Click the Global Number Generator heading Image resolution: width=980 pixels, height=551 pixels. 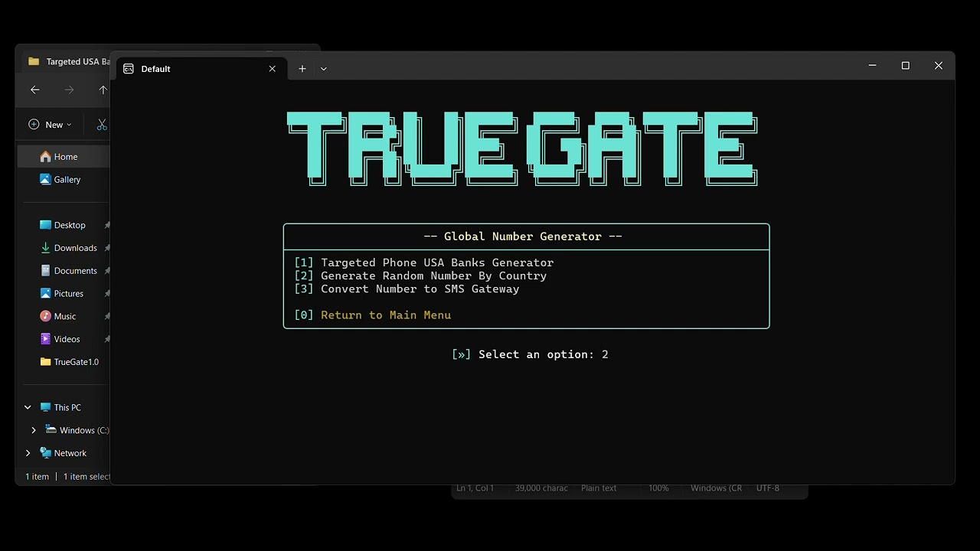click(523, 236)
